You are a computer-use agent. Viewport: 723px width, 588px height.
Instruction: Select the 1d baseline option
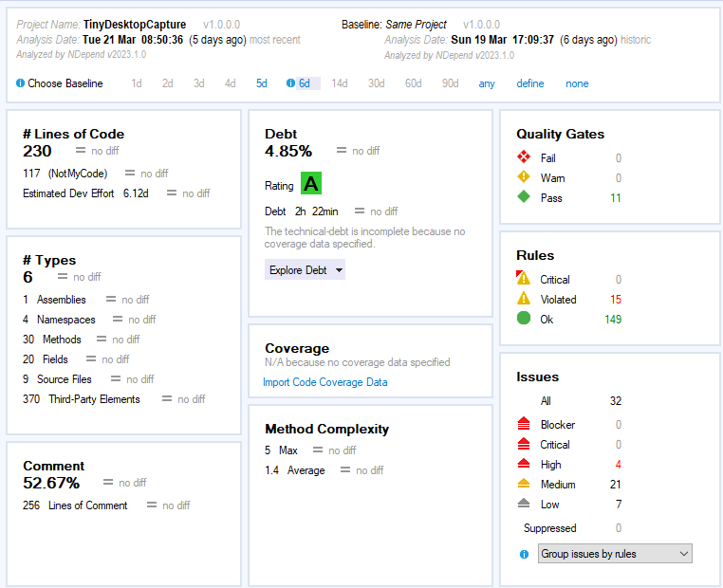pos(137,83)
